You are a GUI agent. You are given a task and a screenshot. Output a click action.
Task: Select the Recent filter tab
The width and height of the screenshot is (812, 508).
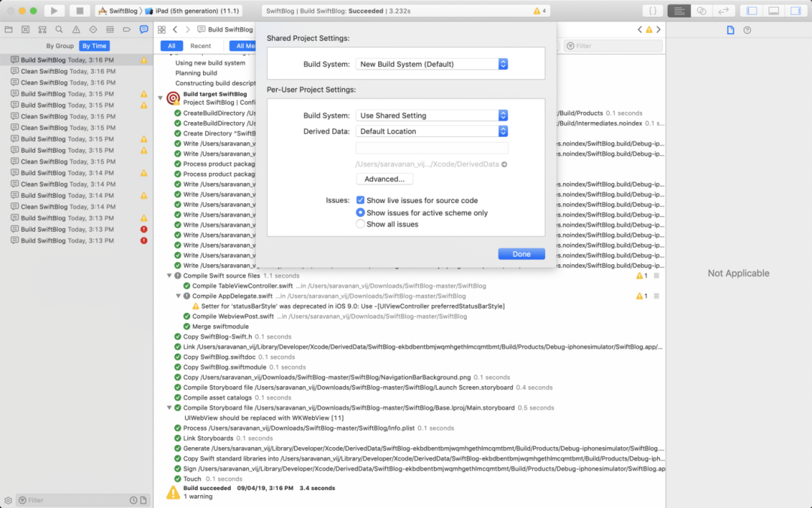[x=201, y=46]
